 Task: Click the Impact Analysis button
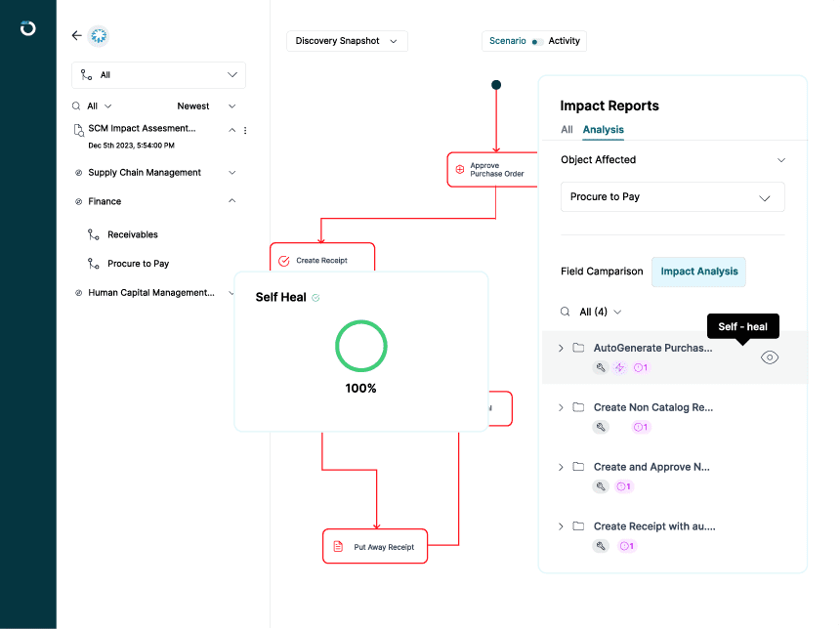(698, 272)
